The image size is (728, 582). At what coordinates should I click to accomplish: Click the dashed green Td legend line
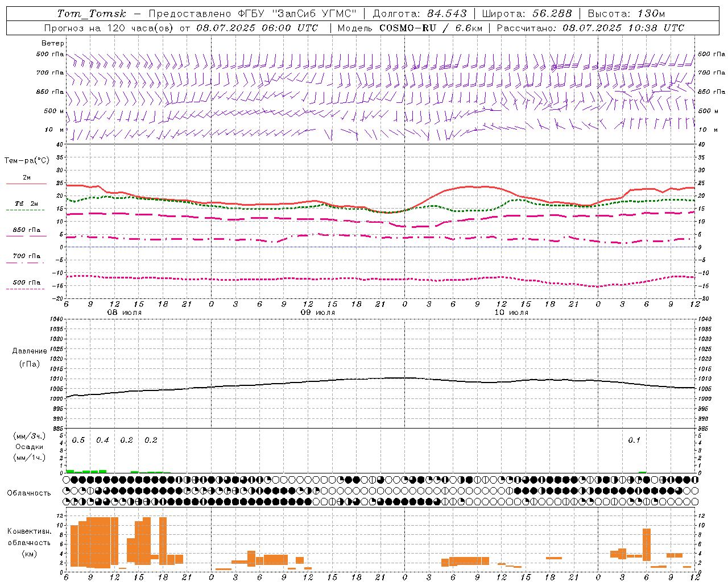(25, 210)
